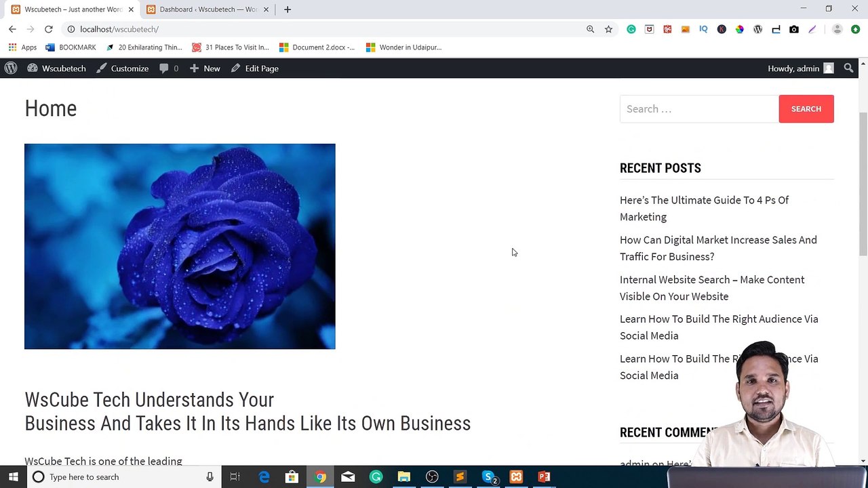Click the WordPress extension icon in Chrome toolbar
Screen dimensions: 868x488
pyautogui.click(x=757, y=29)
